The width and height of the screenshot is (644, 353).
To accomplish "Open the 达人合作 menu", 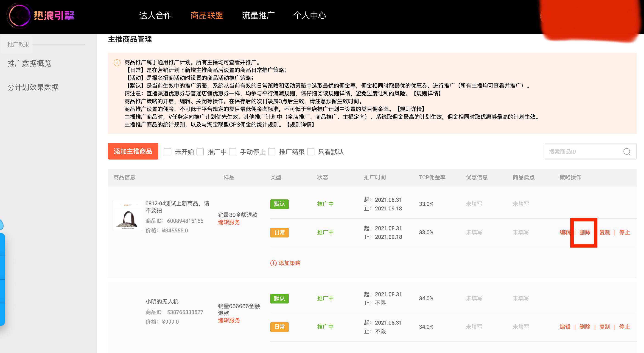I will tap(155, 16).
